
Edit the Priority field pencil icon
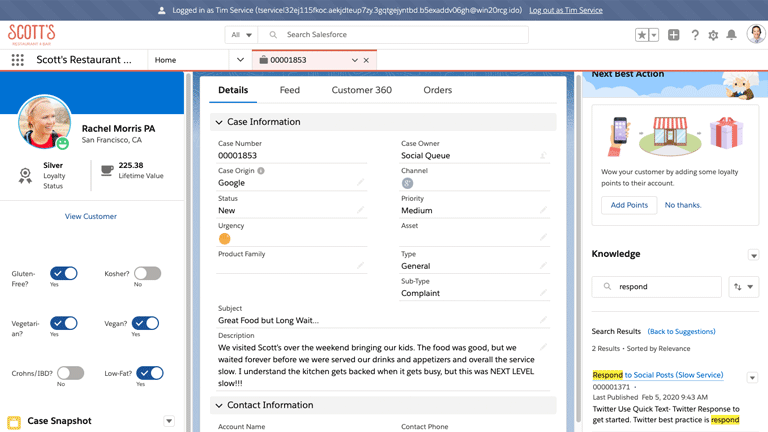pos(543,210)
